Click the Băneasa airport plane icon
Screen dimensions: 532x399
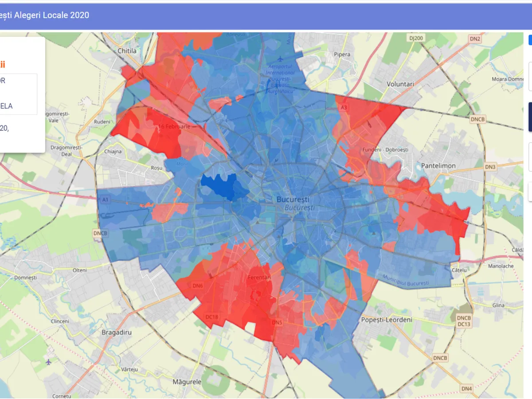pos(280,58)
